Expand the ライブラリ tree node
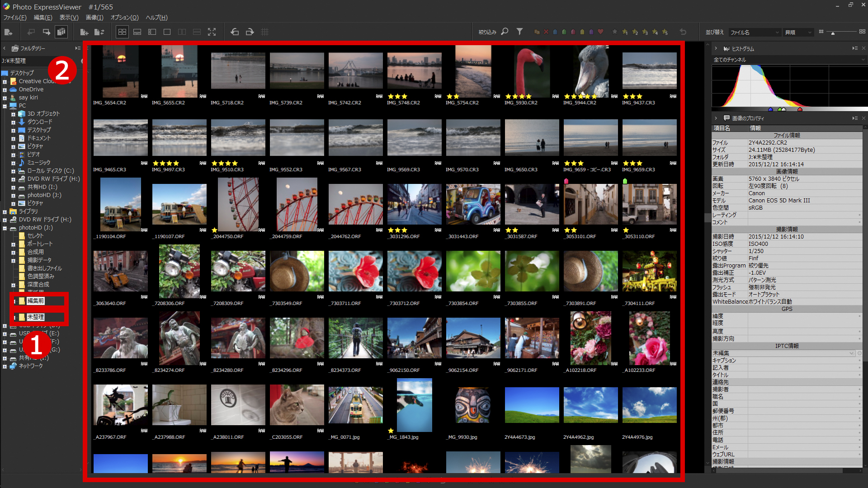 pyautogui.click(x=5, y=211)
